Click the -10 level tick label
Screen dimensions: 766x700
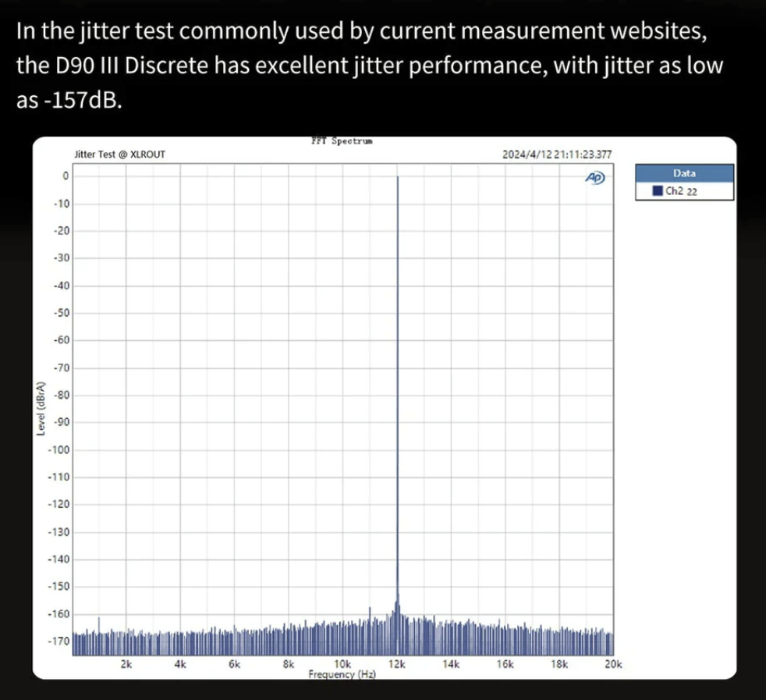point(62,204)
